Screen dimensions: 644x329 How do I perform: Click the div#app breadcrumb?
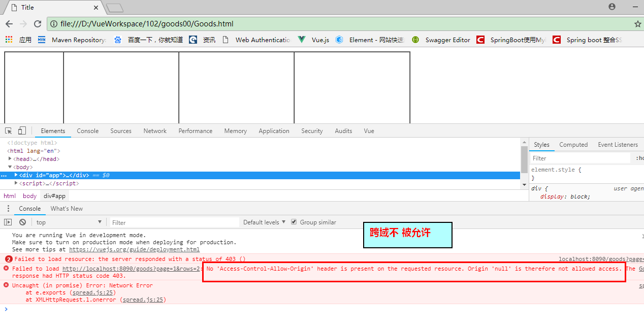pyautogui.click(x=54, y=196)
